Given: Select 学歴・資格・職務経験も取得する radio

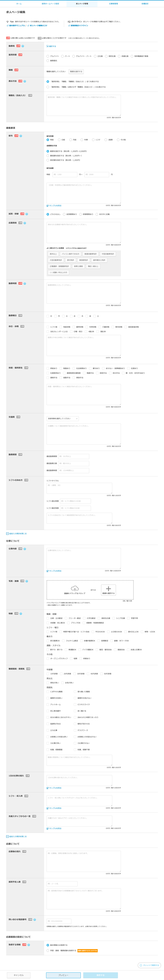Looking at the screenshot, I should point(48,951).
